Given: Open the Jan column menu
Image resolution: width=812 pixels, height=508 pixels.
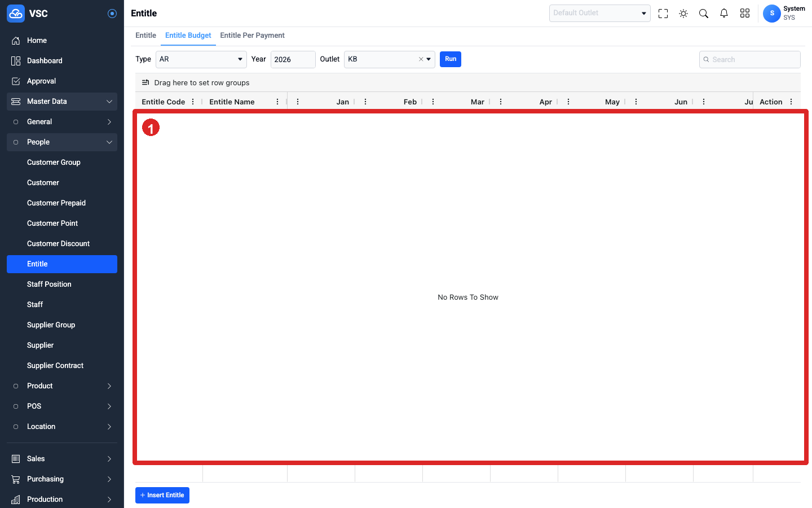Looking at the screenshot, I should pos(298,102).
